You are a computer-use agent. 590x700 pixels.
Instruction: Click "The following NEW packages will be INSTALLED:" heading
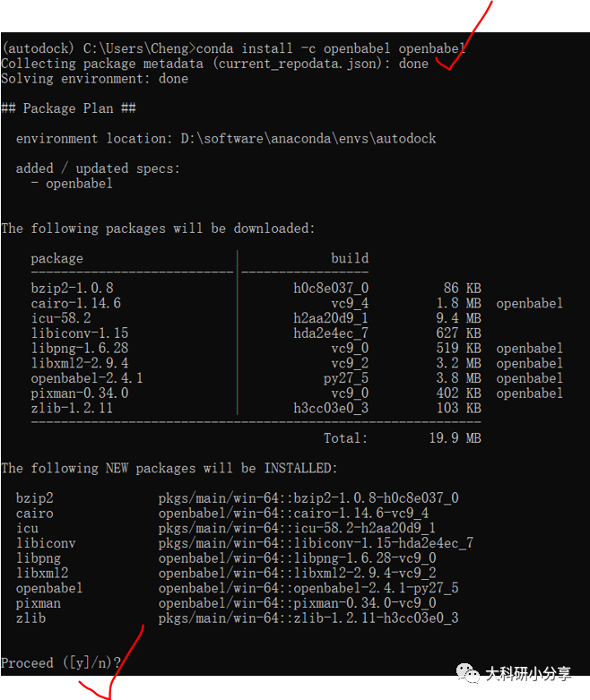coord(169,468)
